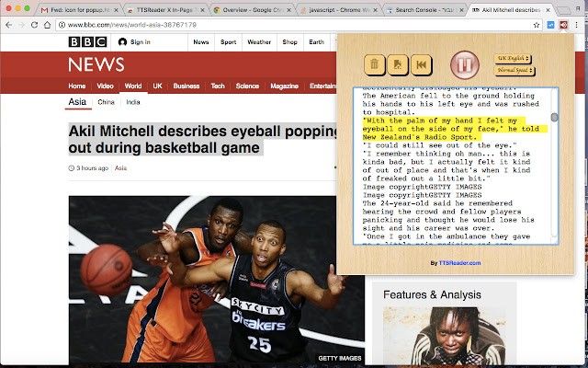Open the TTSReader.com link
This screenshot has height=368, width=588.
pyautogui.click(x=459, y=263)
